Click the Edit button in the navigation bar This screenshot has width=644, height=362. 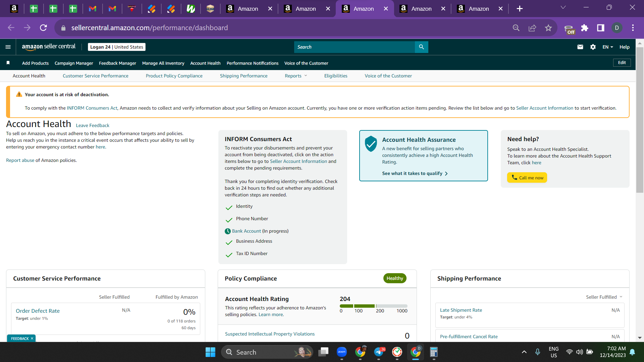pos(622,63)
